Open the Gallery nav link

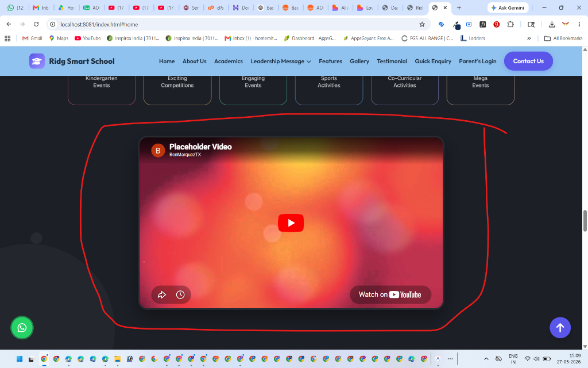pos(359,61)
